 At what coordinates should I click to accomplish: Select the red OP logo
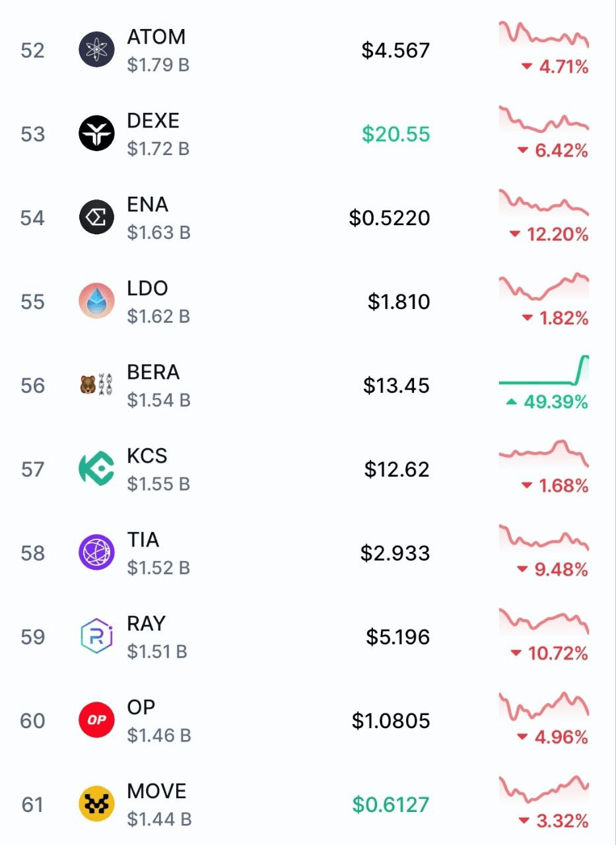click(97, 721)
